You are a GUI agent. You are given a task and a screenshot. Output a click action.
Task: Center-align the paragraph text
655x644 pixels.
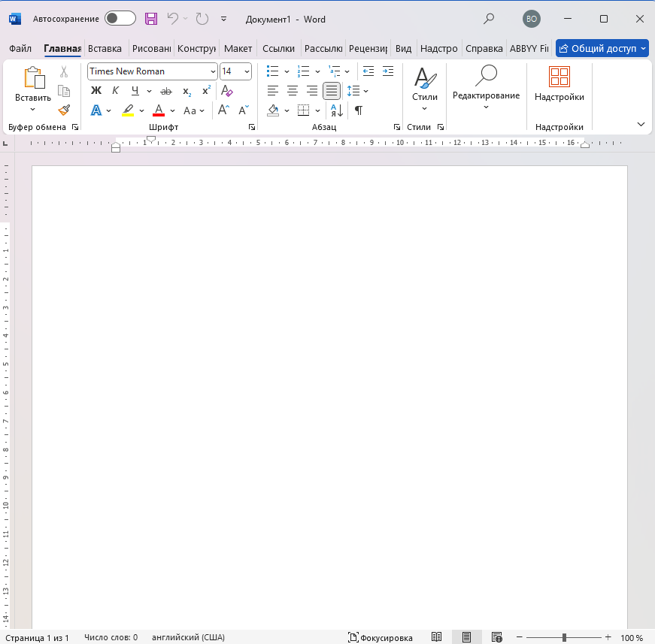point(293,91)
